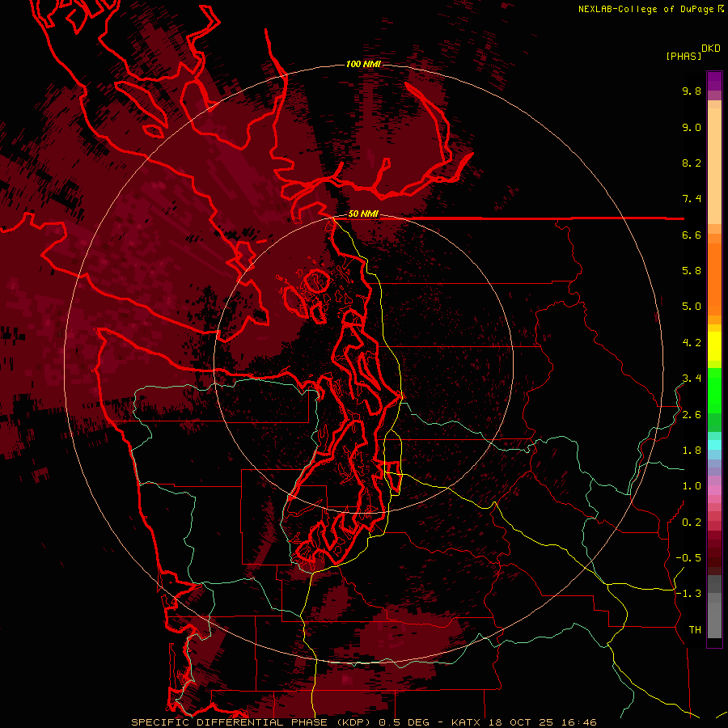
Task: Click the 5.8 value on color scale
Action: 692,271
